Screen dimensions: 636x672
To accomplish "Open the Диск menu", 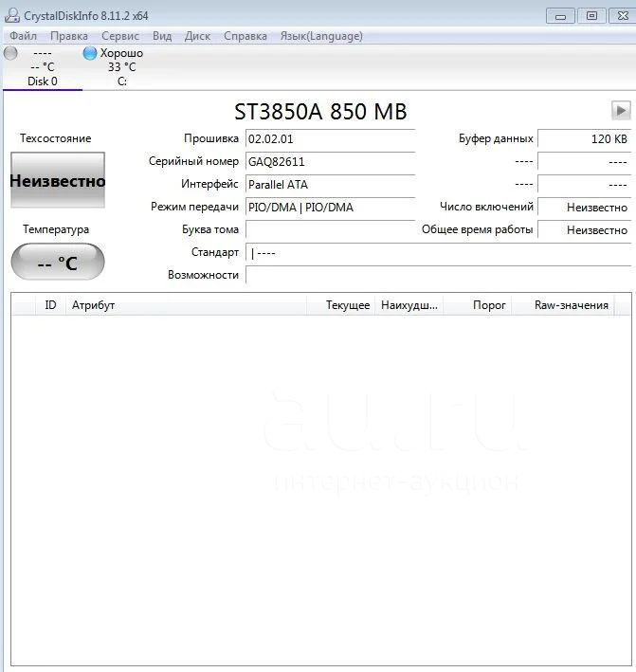I will point(197,36).
